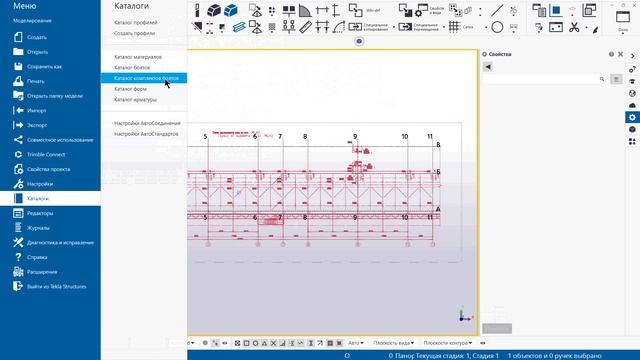Open Плоскость вида dropdown

(393, 343)
